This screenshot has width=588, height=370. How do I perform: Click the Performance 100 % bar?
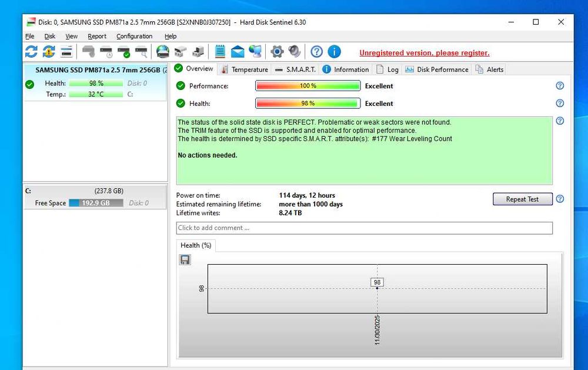308,86
